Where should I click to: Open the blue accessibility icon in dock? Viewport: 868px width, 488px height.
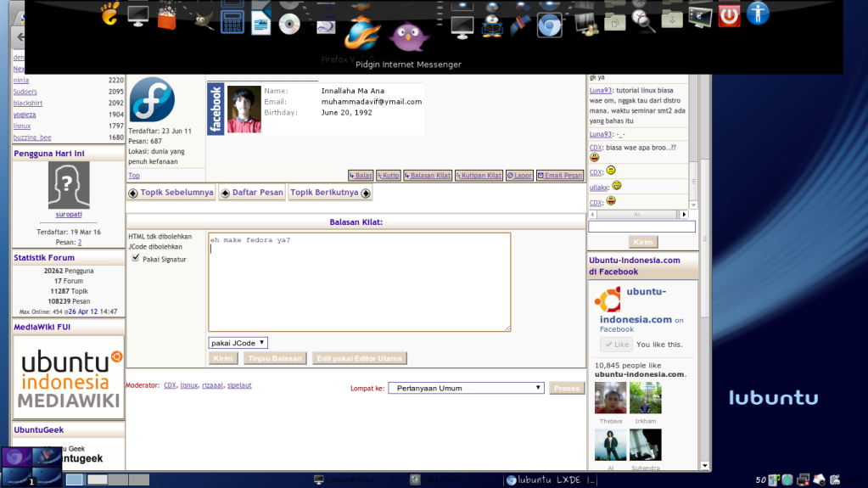pyautogui.click(x=758, y=13)
